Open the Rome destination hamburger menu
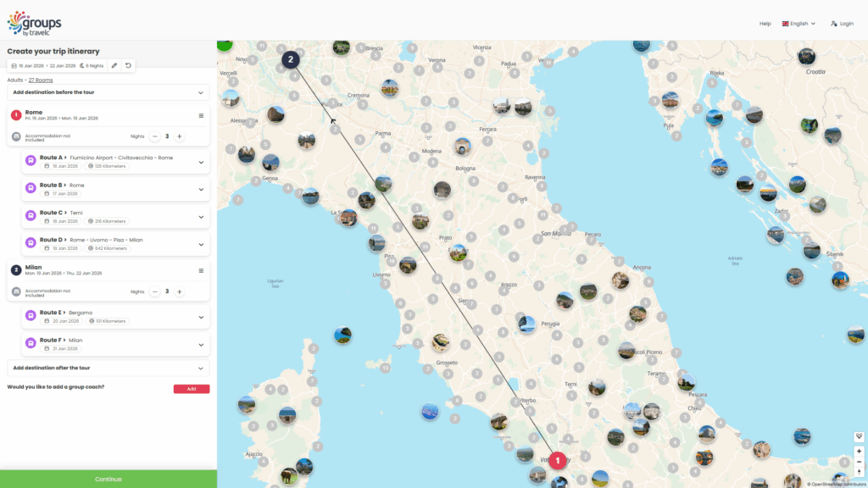Screen dimensions: 868x488 point(201,115)
